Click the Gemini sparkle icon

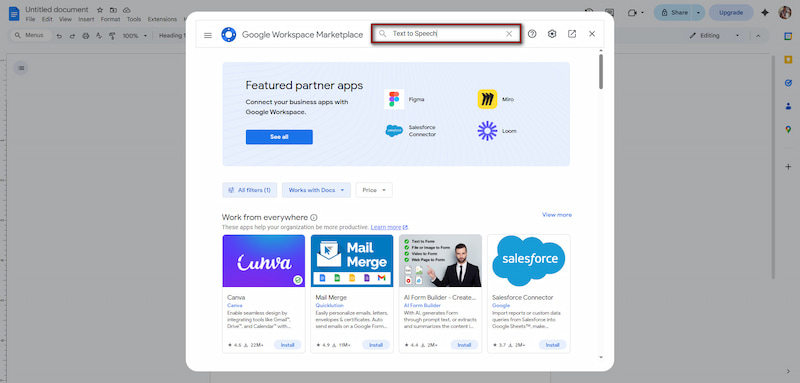click(764, 13)
